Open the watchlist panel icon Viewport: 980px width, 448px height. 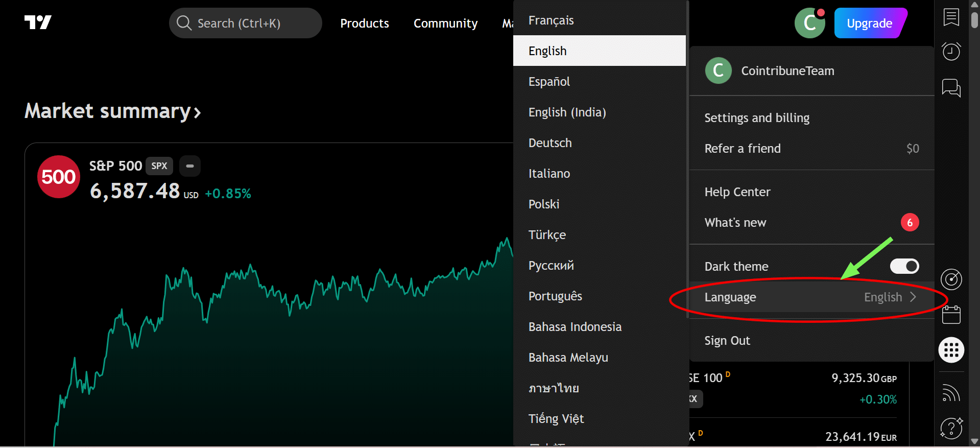tap(951, 17)
